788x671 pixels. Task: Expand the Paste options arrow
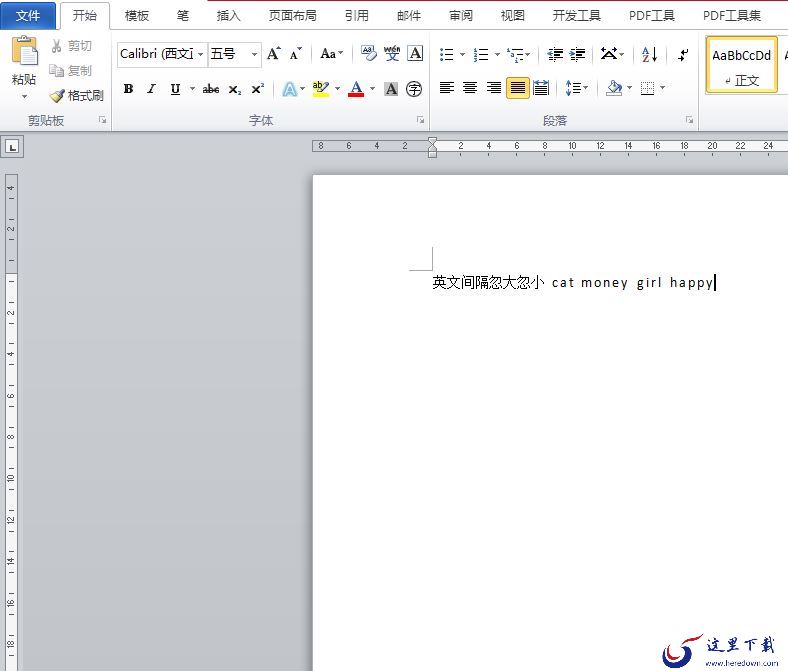[x=24, y=96]
